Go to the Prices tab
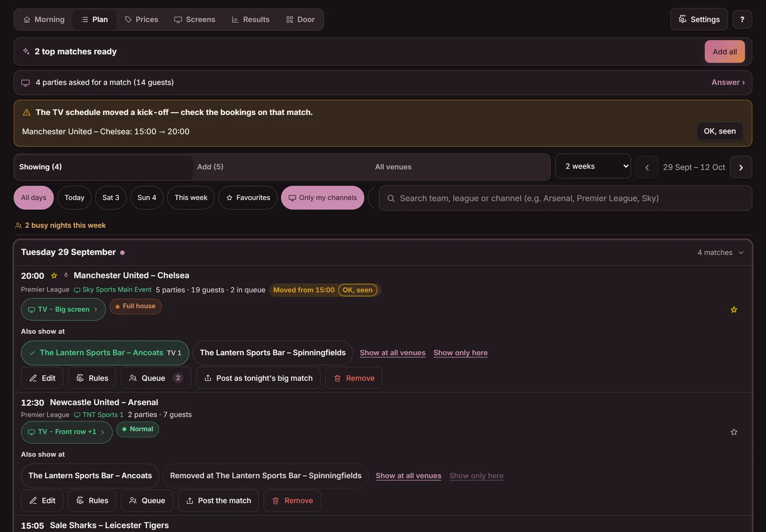Screen dimensions: 766x532 point(141,20)
